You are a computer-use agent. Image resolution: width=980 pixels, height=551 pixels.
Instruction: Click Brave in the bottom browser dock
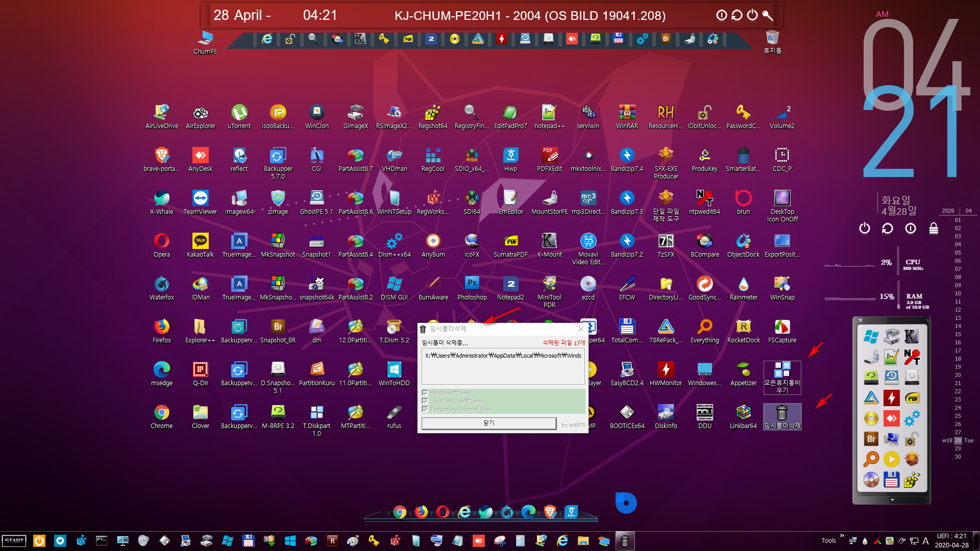[x=550, y=512]
